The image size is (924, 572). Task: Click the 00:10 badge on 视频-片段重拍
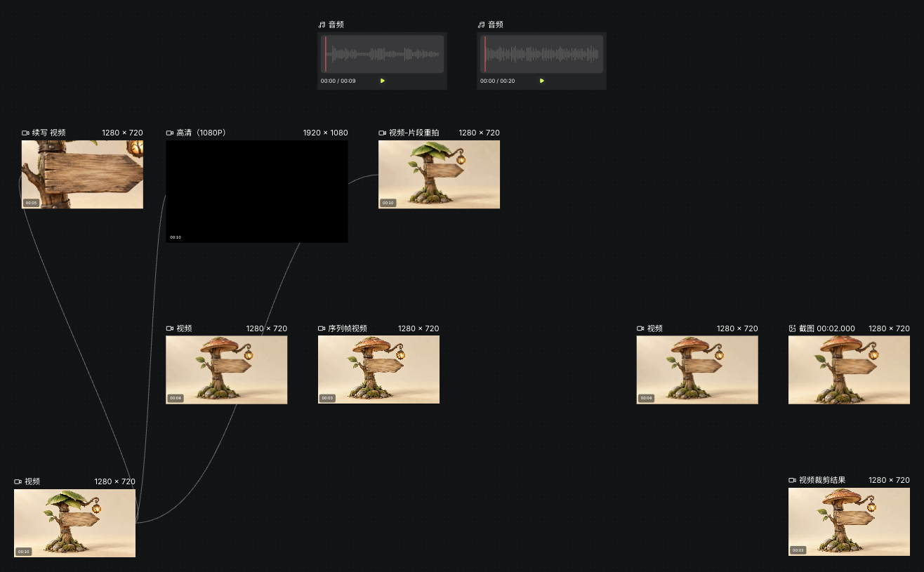[x=388, y=203]
